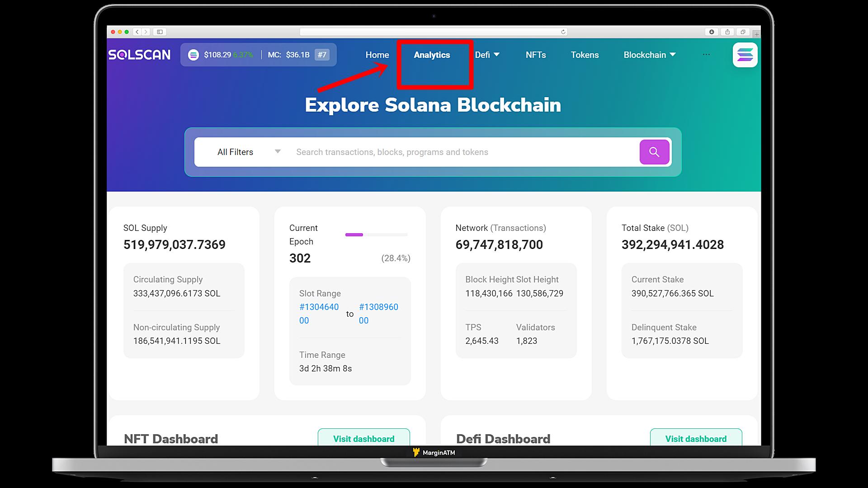Click Visit dashboard in the Defi Dashboard card

(696, 438)
